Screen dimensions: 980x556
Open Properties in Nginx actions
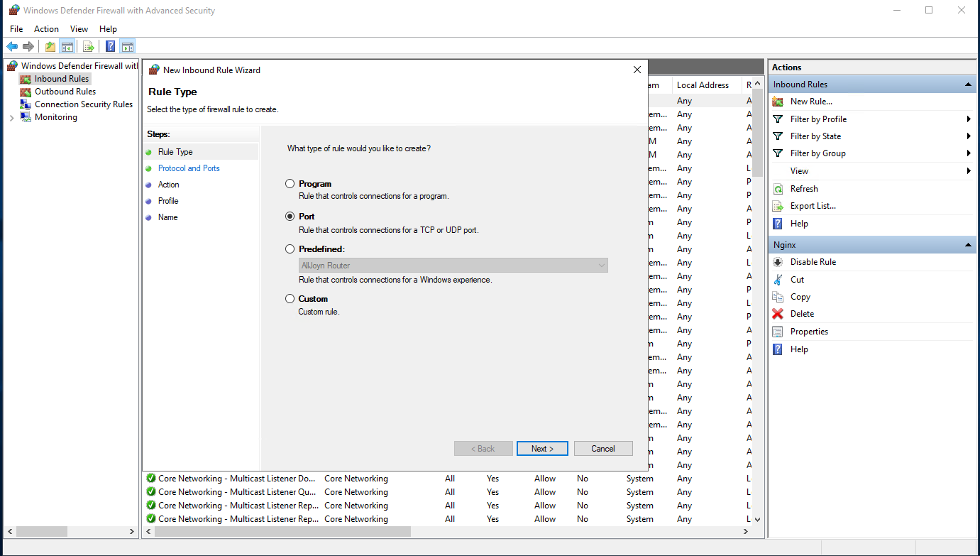(x=809, y=332)
